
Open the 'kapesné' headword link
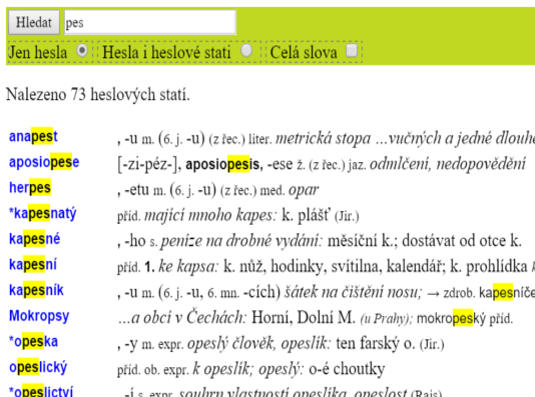point(34,238)
